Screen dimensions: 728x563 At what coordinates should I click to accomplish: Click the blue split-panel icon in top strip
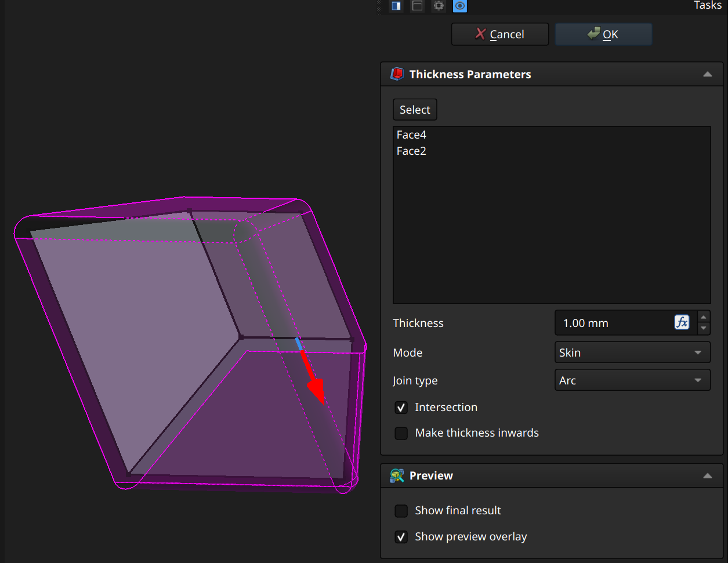pyautogui.click(x=396, y=6)
